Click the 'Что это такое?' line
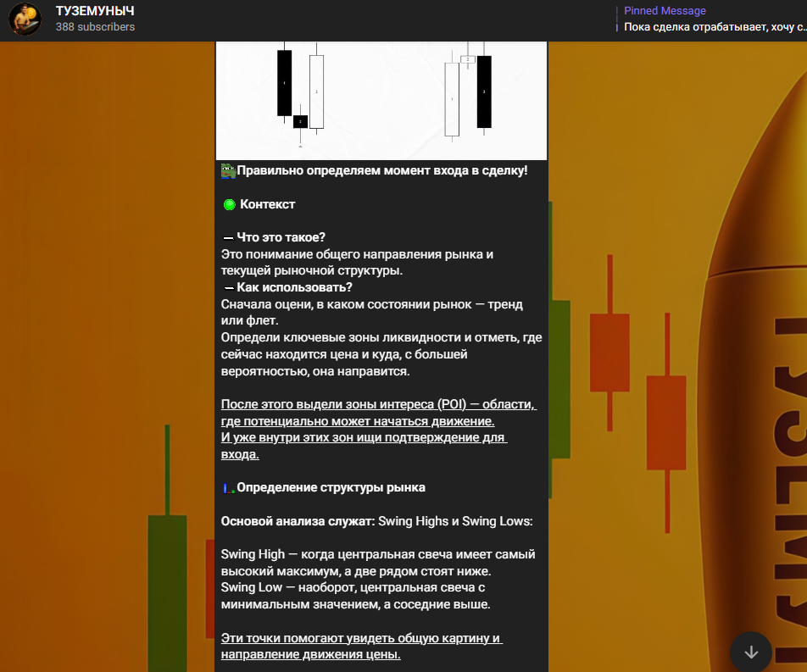Viewport: 807px width, 672px height. tap(281, 237)
